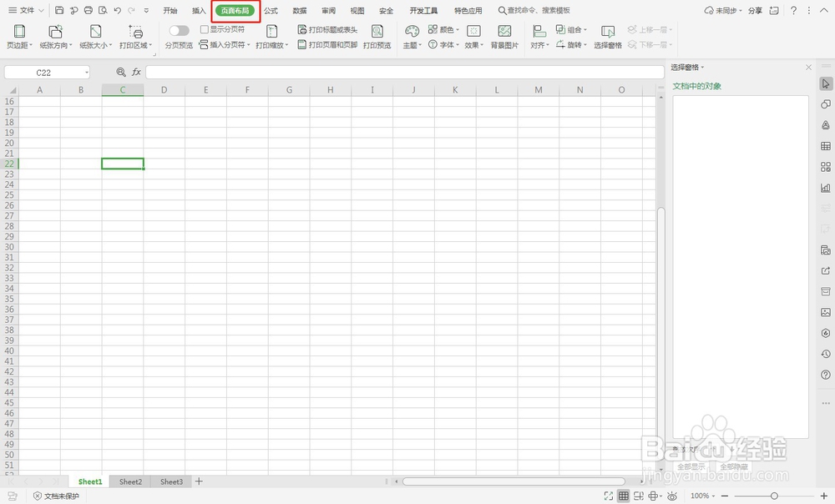
Task: Switch to the 视图 tab
Action: click(x=357, y=10)
